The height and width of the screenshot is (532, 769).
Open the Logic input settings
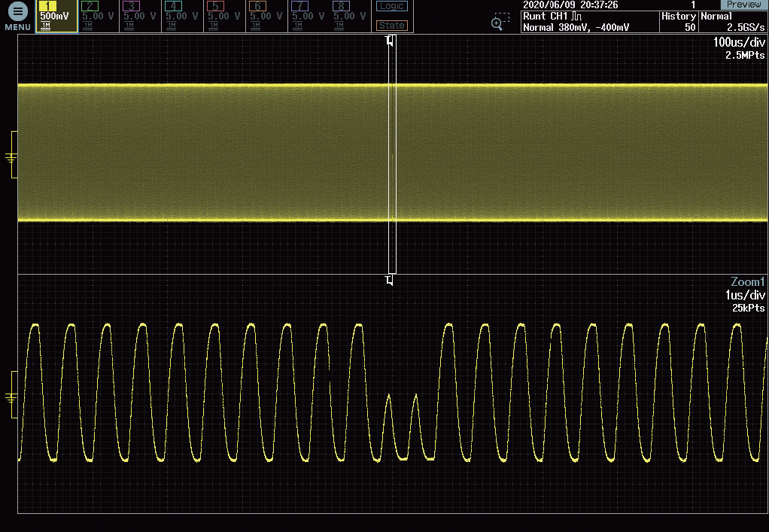point(392,6)
